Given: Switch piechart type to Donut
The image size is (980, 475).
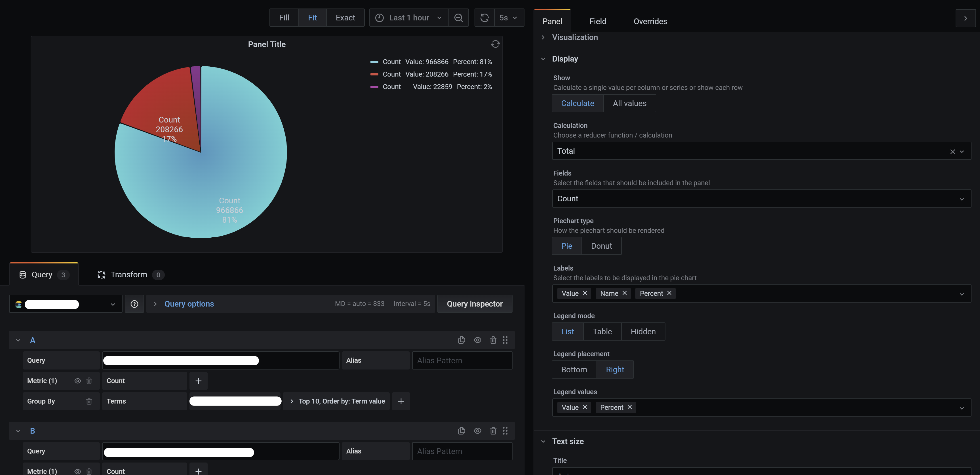Looking at the screenshot, I should 601,246.
